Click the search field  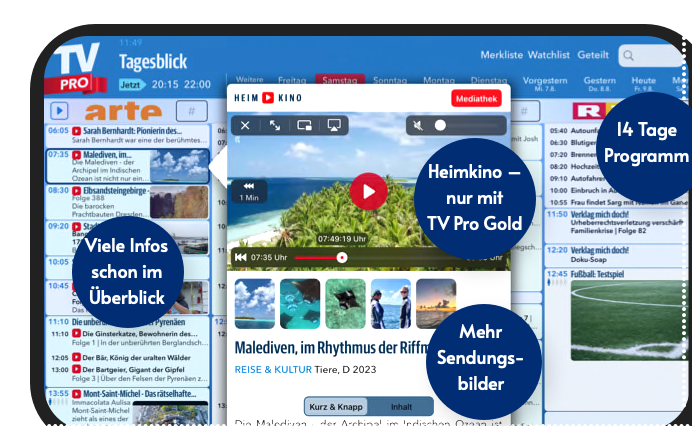[x=652, y=56]
